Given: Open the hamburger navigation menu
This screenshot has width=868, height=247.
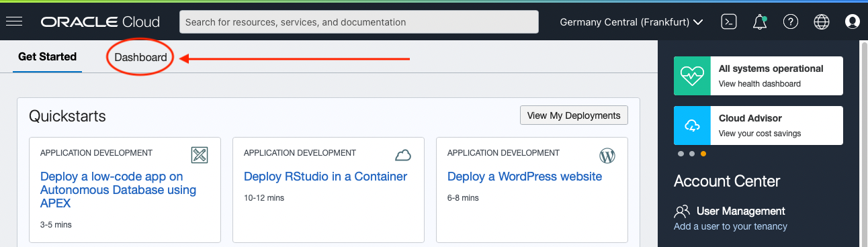Looking at the screenshot, I should [14, 22].
